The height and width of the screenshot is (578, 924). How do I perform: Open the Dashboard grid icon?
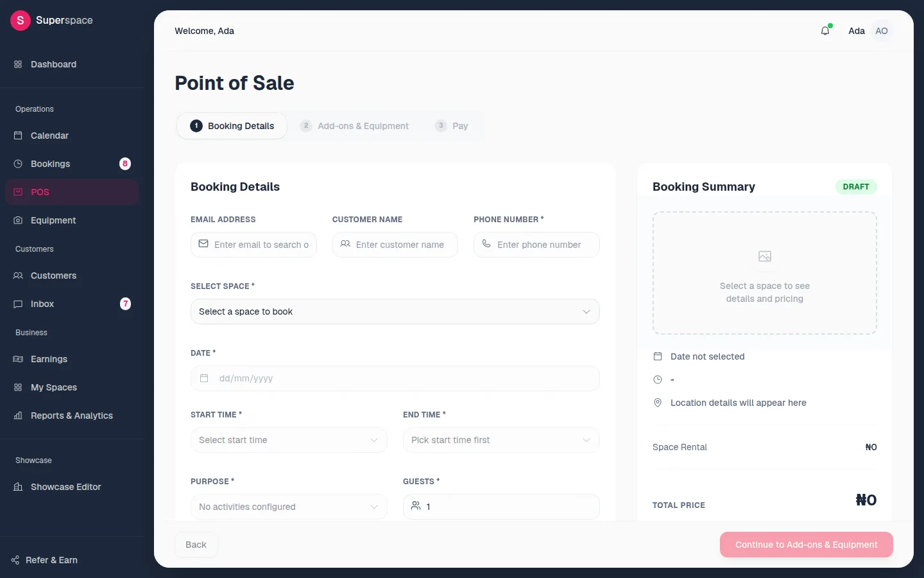pos(18,64)
